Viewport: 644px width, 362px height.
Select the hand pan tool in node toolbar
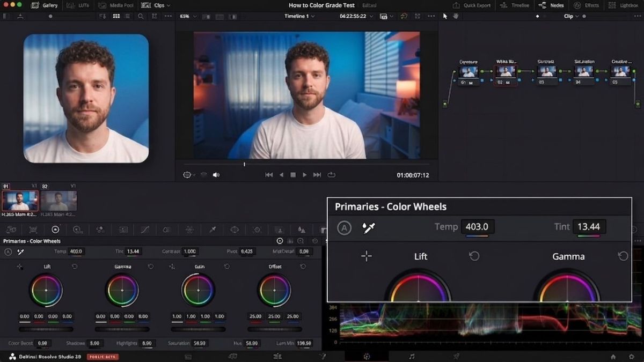coord(456,16)
